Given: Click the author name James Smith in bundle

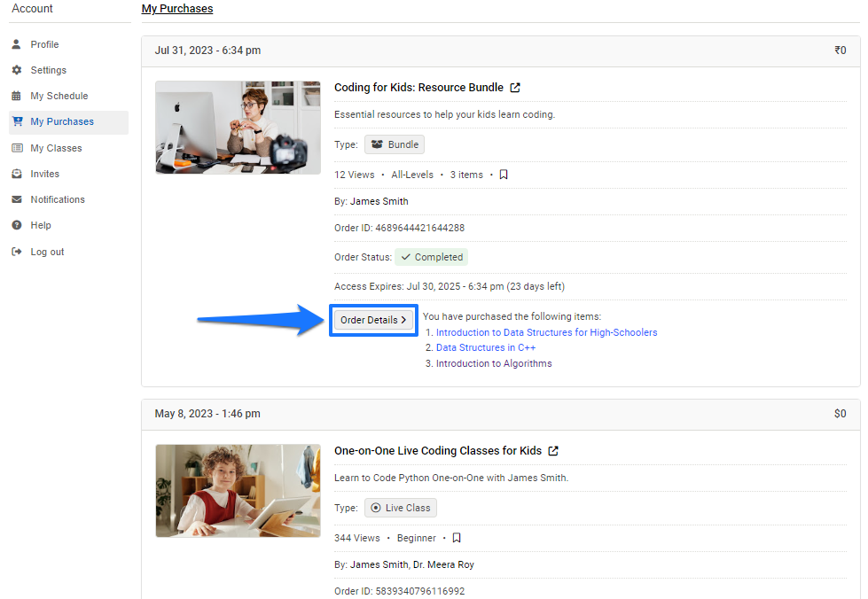Looking at the screenshot, I should (379, 201).
